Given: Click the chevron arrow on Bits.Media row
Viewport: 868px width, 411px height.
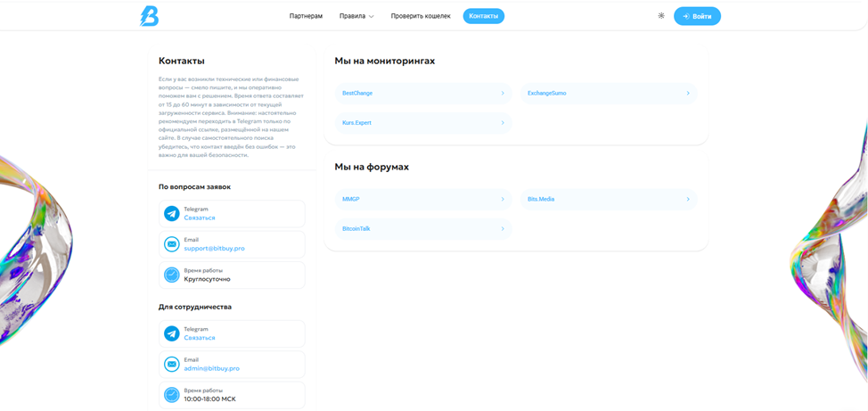Looking at the screenshot, I should 688,199.
